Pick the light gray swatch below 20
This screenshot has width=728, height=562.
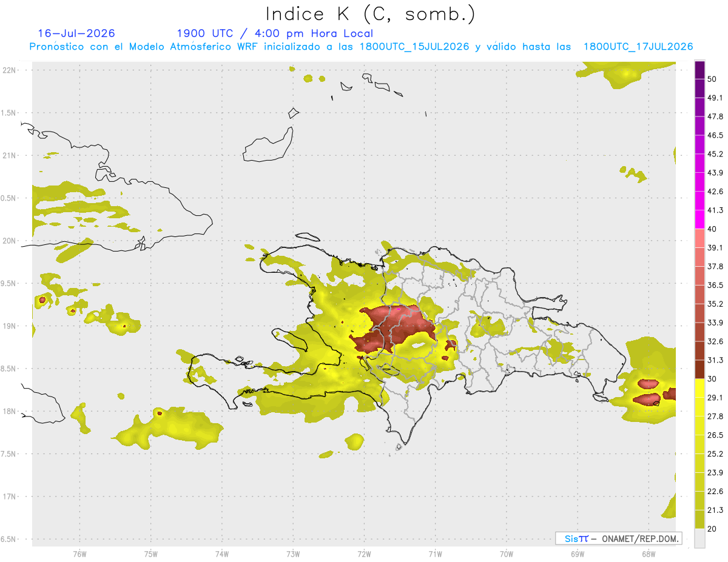click(699, 538)
